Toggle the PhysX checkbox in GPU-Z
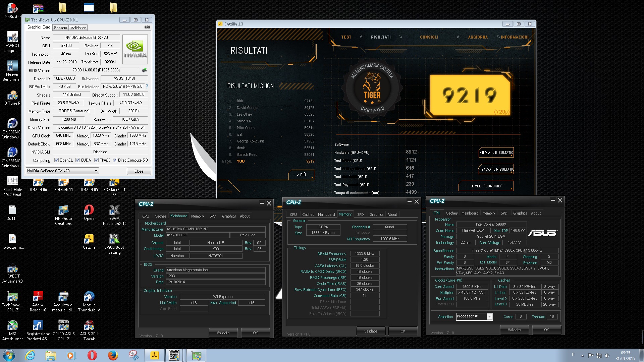Image resolution: width=644 pixels, height=362 pixels. coord(96,160)
